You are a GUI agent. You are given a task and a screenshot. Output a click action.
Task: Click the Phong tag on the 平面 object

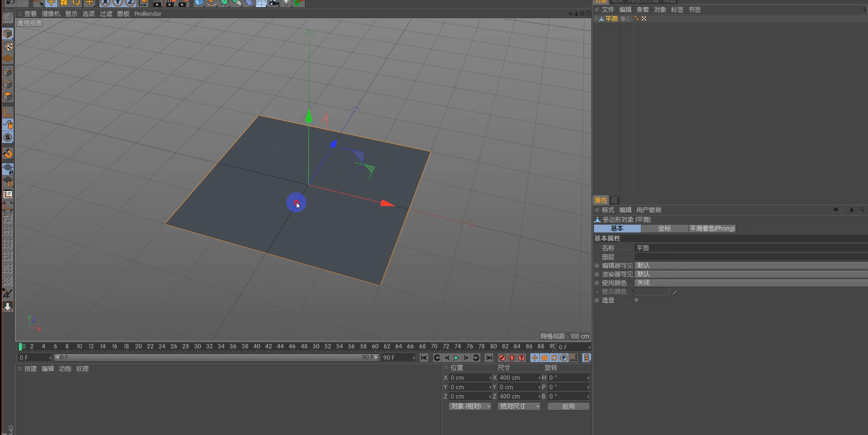[x=637, y=19]
